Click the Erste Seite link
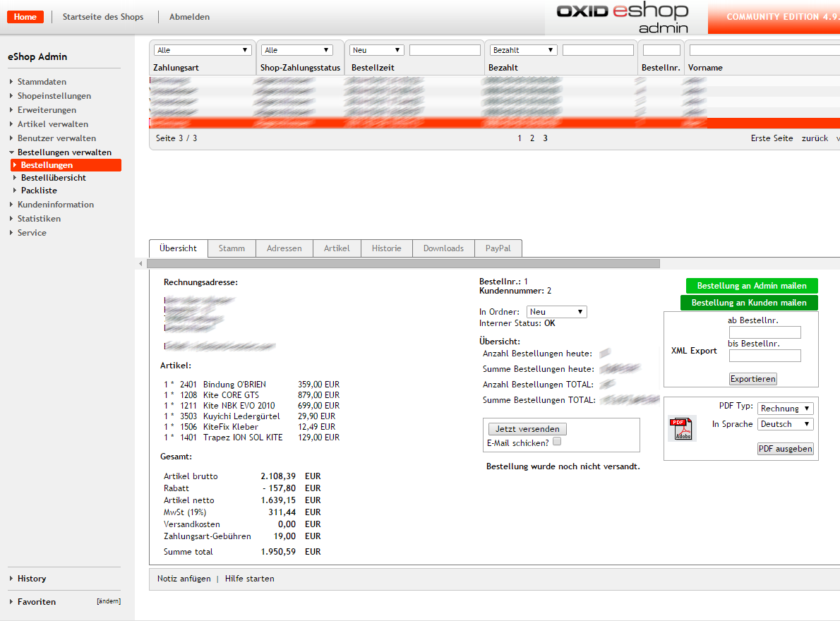The width and height of the screenshot is (840, 621). coord(772,138)
